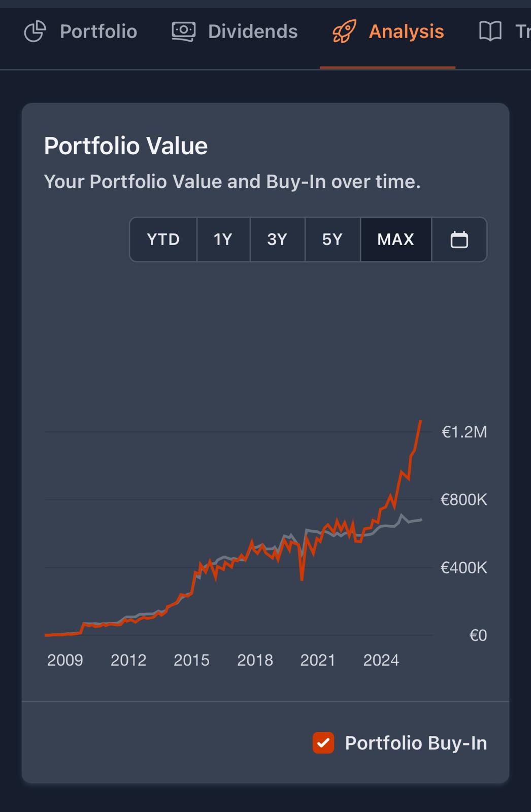Image resolution: width=531 pixels, height=812 pixels.
Task: Select the 1Y time range
Action: (x=223, y=240)
